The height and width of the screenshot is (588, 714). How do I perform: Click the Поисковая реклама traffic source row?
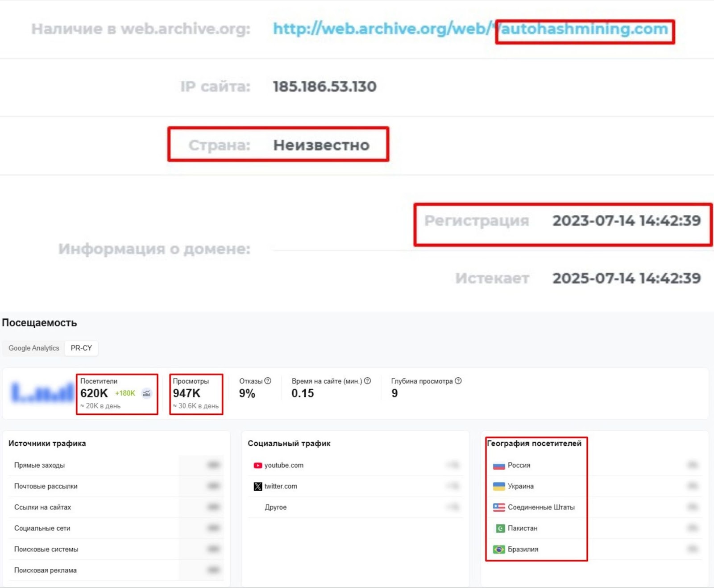[x=116, y=570]
